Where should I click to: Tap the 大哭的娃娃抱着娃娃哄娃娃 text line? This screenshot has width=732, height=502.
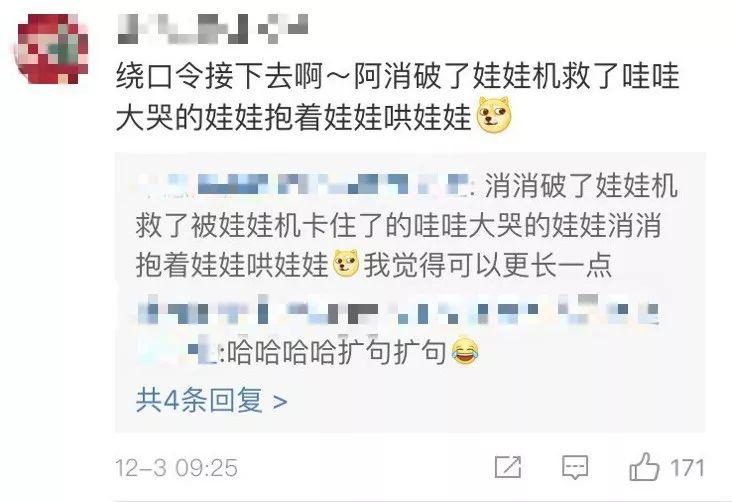[x=294, y=117]
